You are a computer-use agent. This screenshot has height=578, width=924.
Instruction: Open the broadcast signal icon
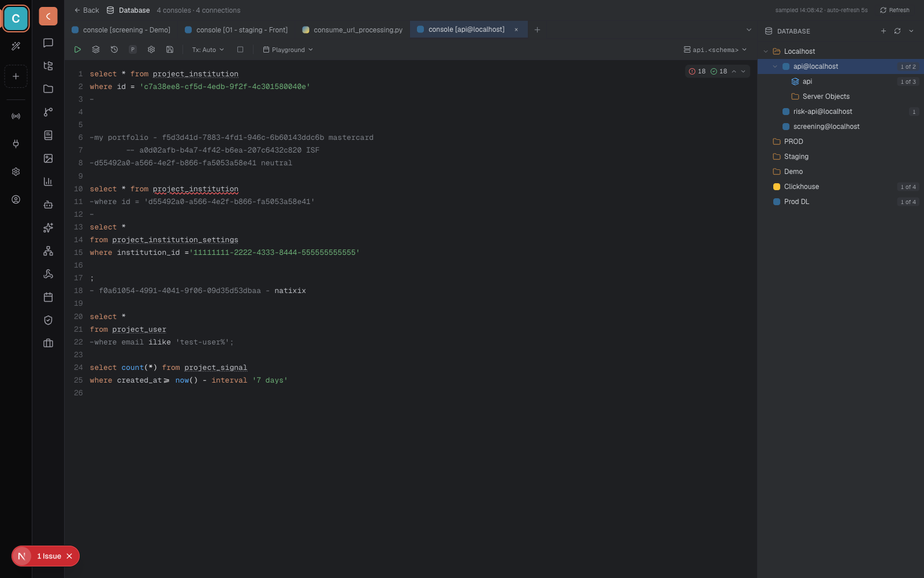(x=16, y=116)
